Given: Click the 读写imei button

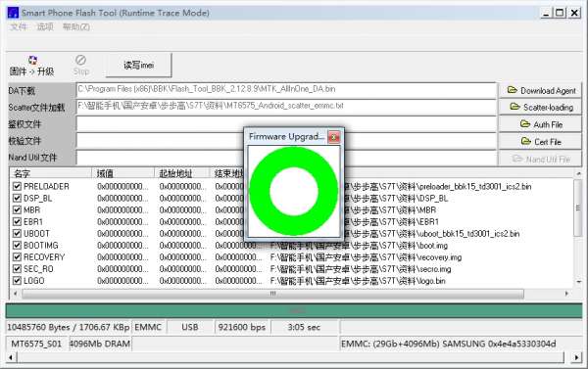Looking at the screenshot, I should (x=139, y=66).
